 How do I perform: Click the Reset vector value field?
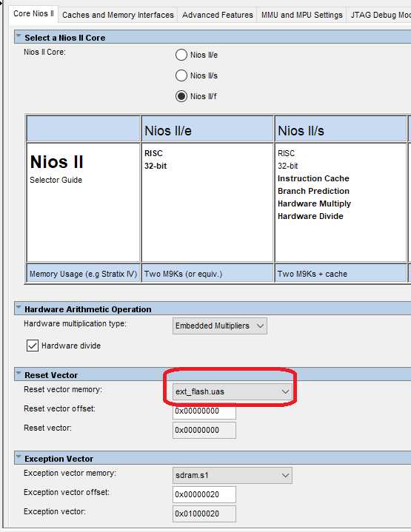(x=204, y=430)
